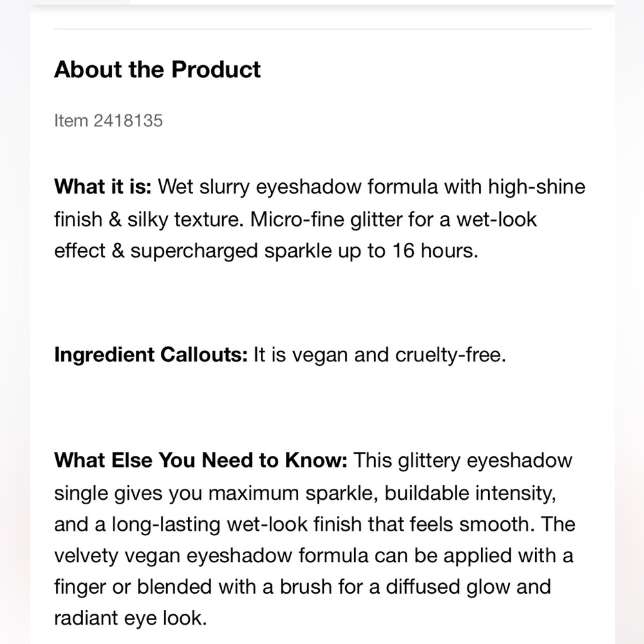This screenshot has height=644, width=644.
Task: Click the words silky texture
Action: tap(184, 220)
